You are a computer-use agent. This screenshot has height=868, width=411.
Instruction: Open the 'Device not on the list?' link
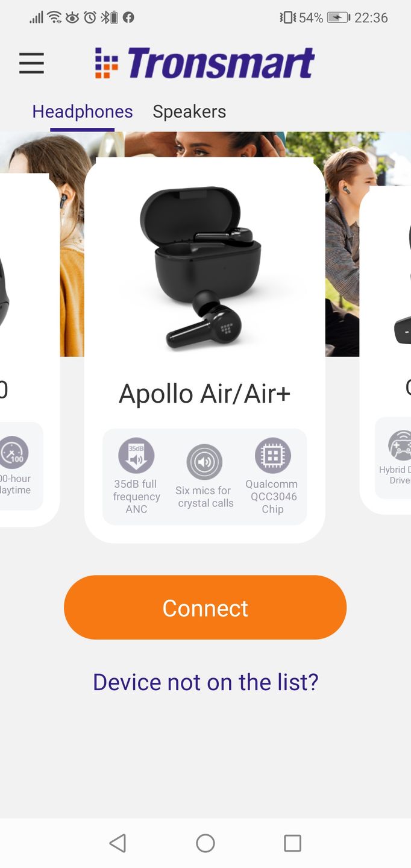tap(205, 682)
